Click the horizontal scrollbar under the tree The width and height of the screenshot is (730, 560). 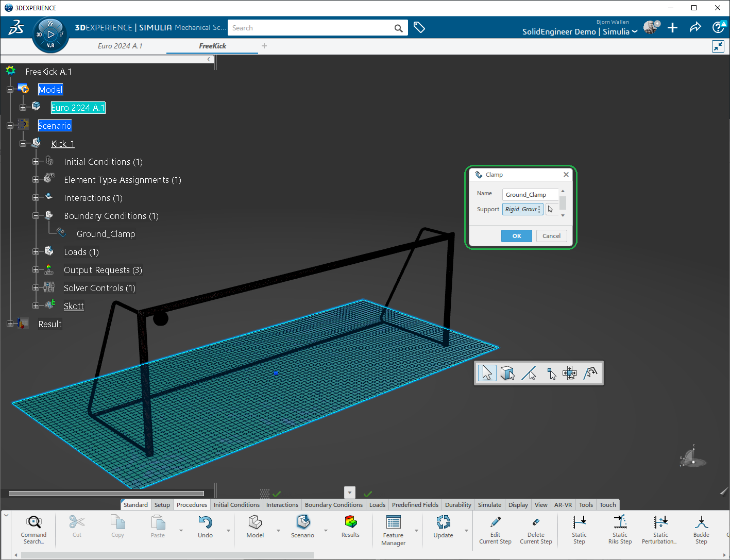[x=106, y=494]
